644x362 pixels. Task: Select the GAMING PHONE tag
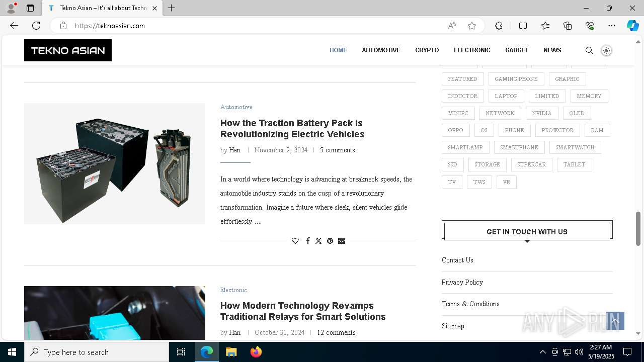click(x=516, y=79)
